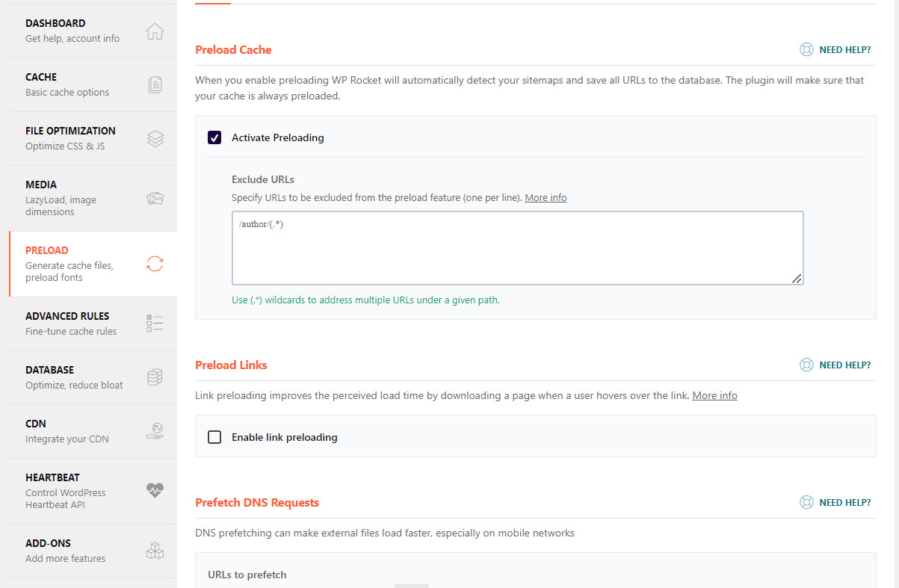Screen dimensions: 899x588
Task: Uncheck the Activate Preloading checkbox
Action: pyautogui.click(x=214, y=137)
